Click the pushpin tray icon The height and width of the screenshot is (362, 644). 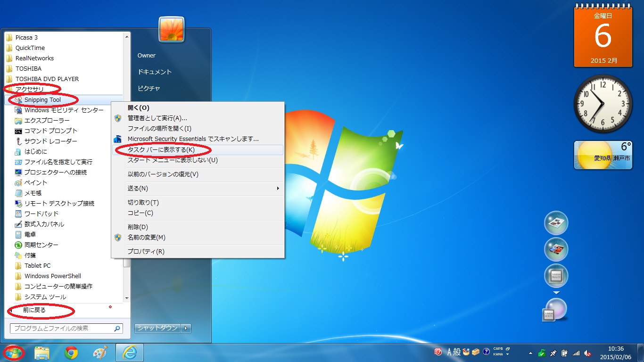(553, 353)
